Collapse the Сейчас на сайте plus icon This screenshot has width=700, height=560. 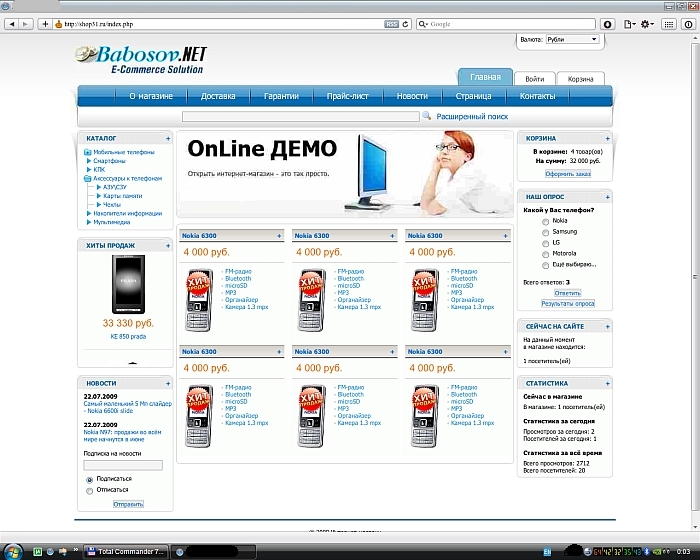click(x=608, y=327)
